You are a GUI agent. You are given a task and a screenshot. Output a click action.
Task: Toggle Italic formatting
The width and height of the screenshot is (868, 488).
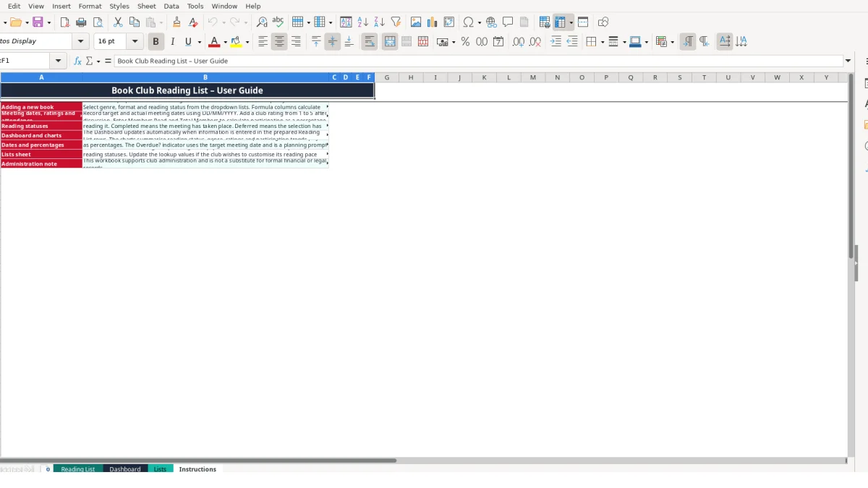tap(172, 42)
